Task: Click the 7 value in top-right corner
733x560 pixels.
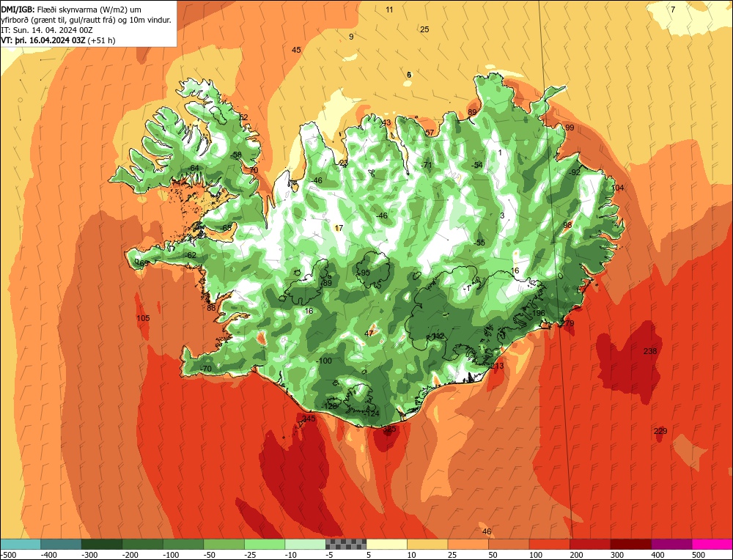Action: click(x=673, y=10)
